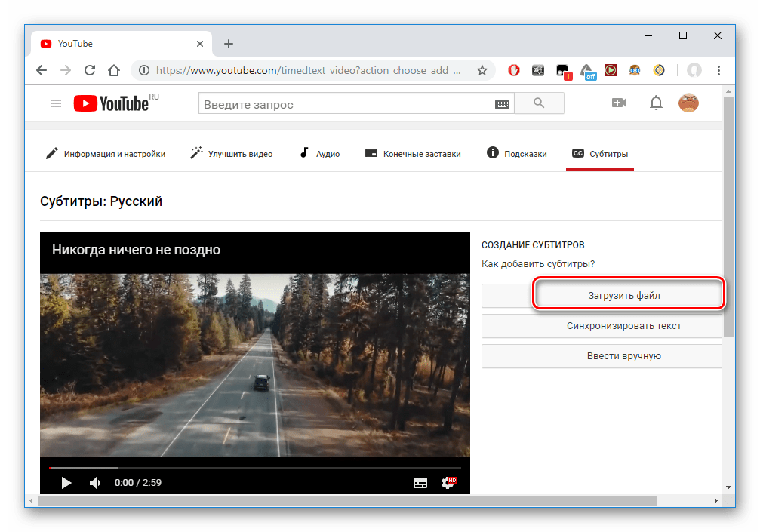Mute the video with speaker icon
The height and width of the screenshot is (532, 760).
pos(95,483)
